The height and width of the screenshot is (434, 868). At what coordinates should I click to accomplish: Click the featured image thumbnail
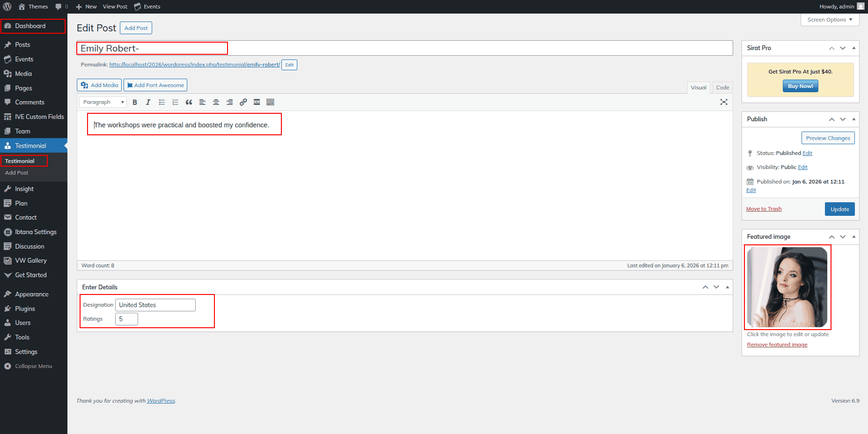787,287
